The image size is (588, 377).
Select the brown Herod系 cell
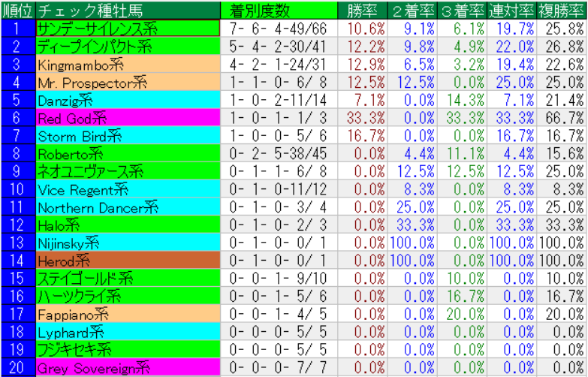point(128,260)
